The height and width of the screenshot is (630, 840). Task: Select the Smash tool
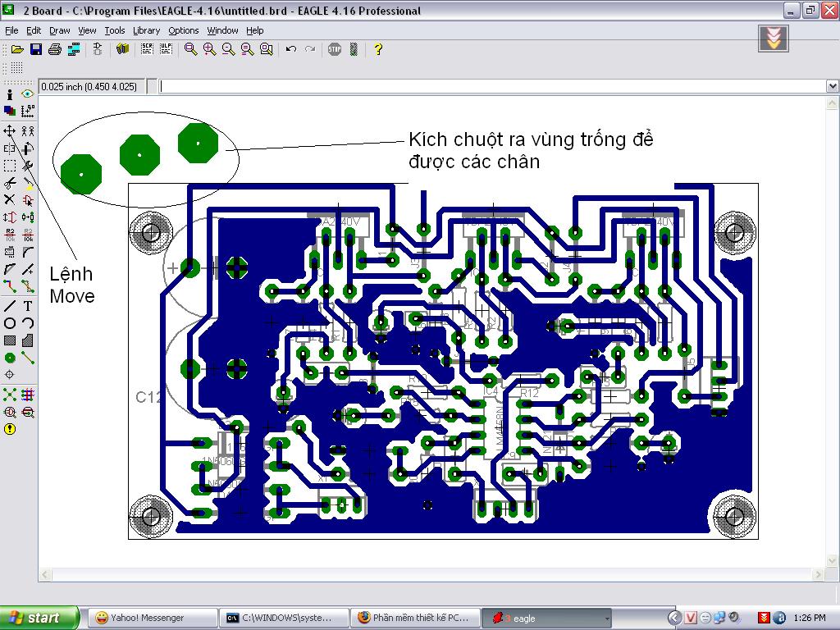tap(10, 252)
